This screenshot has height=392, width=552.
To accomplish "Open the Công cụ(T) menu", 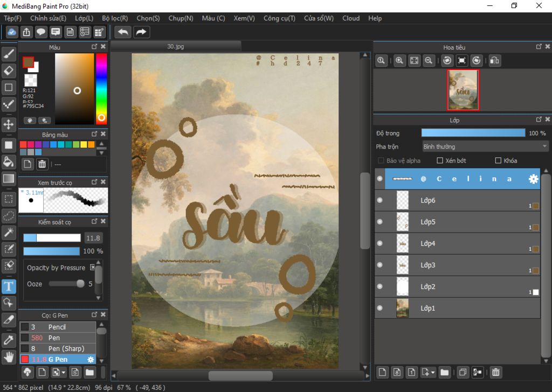I will tap(279, 18).
